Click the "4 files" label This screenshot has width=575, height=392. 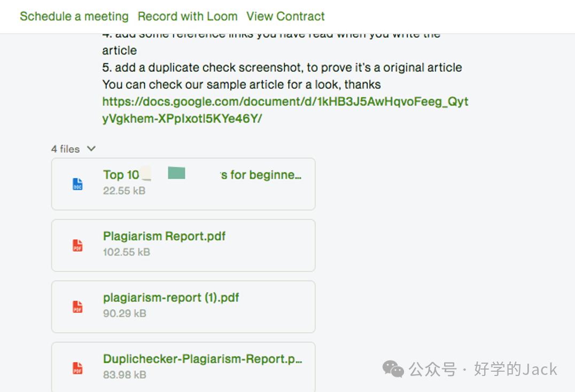[65, 149]
